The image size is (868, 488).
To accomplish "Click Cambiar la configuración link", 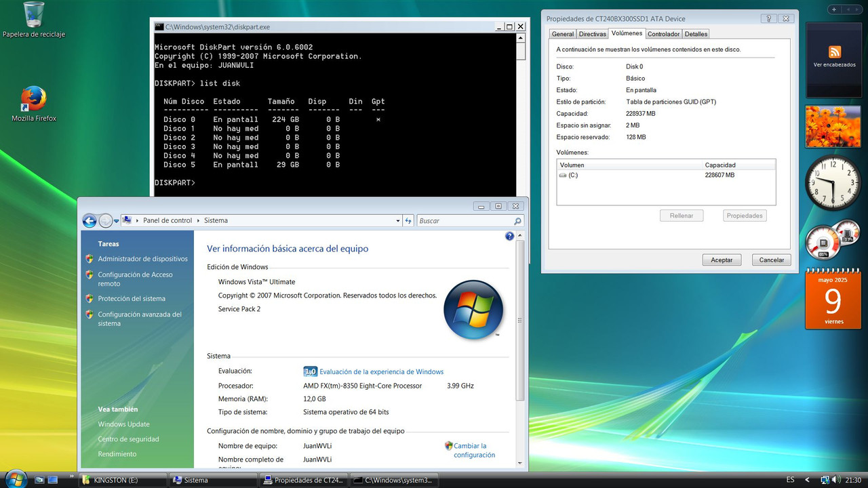I will [474, 451].
